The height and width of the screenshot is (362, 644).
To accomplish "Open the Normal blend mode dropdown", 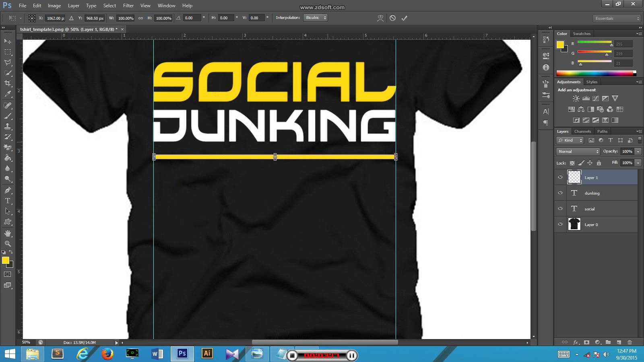I will [x=578, y=152].
